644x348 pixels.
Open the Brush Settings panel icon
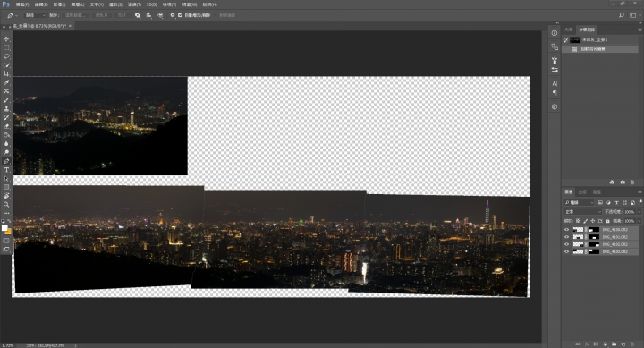pos(555,61)
